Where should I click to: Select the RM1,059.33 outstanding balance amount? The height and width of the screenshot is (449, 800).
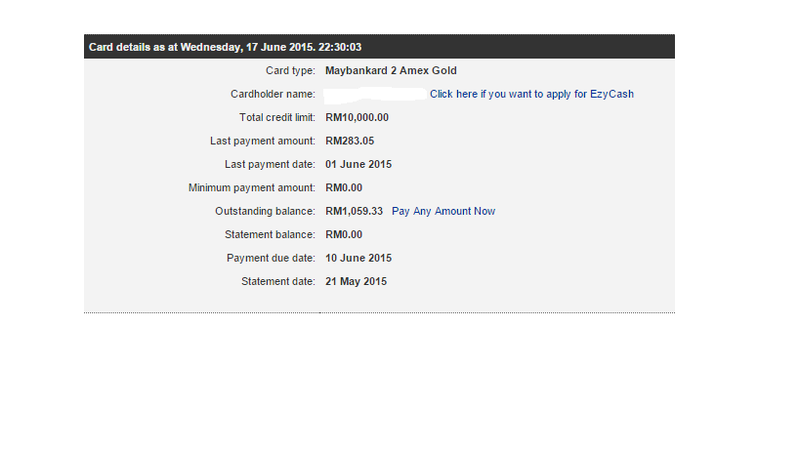[x=354, y=211]
